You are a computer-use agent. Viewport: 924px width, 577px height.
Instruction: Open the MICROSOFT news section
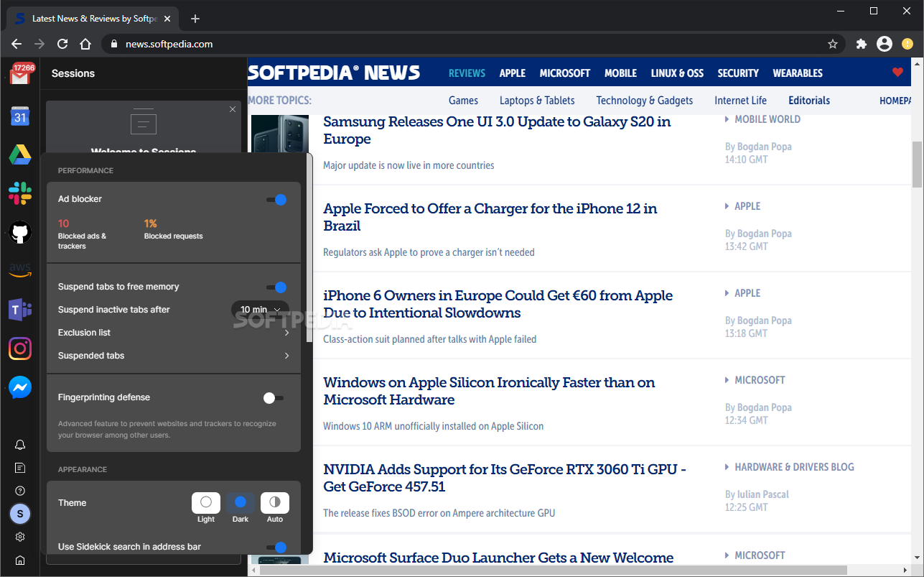[x=565, y=73]
